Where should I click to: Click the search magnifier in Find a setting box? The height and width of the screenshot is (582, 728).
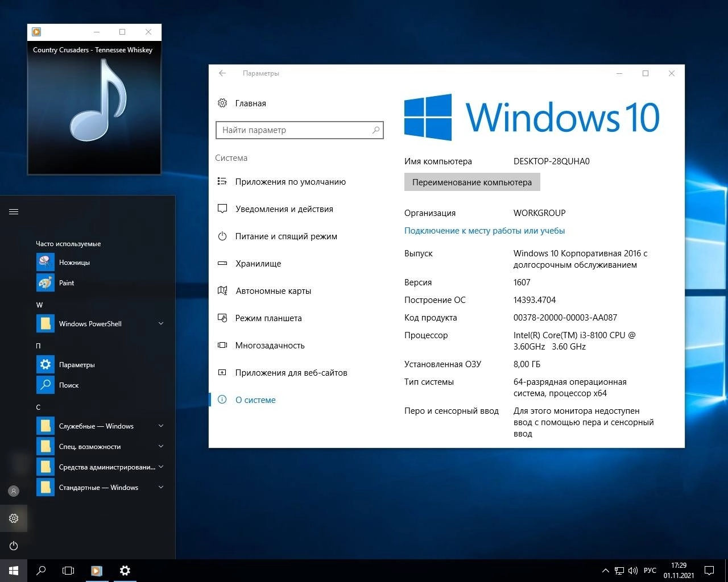point(375,130)
